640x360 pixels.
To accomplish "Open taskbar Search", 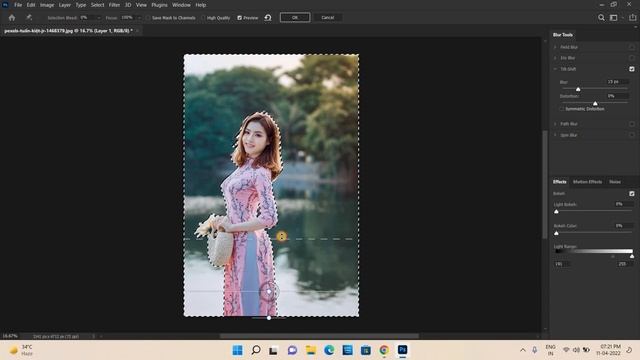I will click(256, 350).
